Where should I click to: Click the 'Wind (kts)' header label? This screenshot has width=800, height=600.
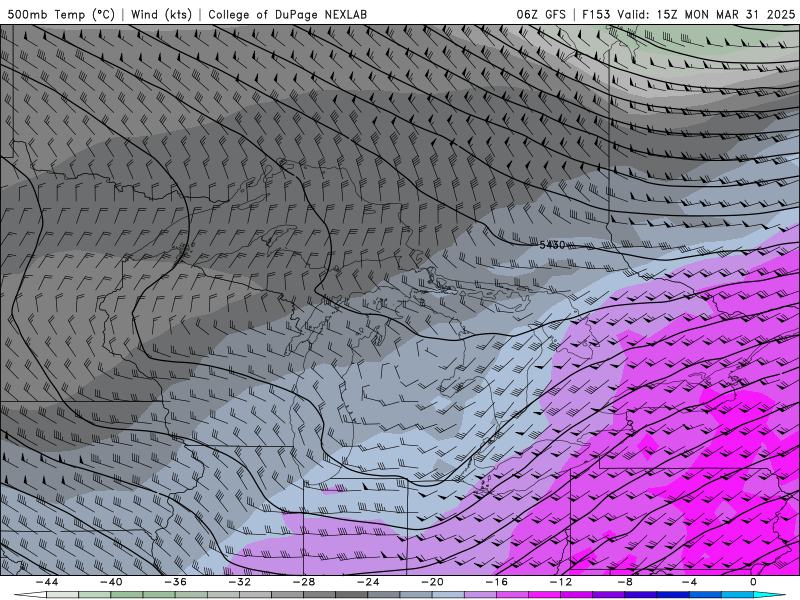tap(161, 15)
